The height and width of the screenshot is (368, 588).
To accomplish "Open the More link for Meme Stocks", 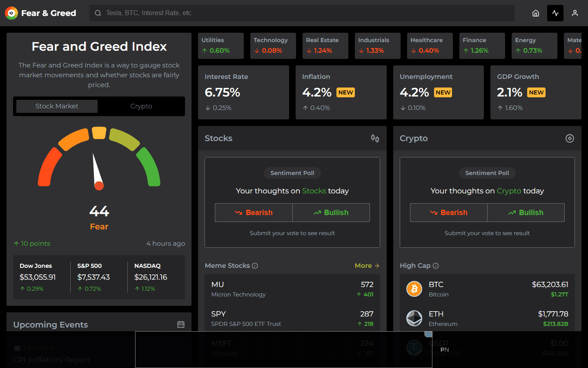I will [x=367, y=266].
